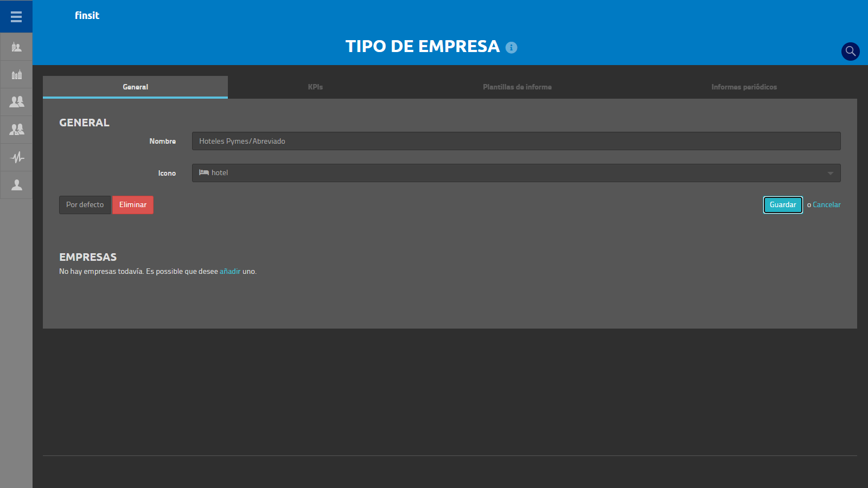Switch to the KPIs tab
Image resolution: width=868 pixels, height=488 pixels.
[315, 87]
